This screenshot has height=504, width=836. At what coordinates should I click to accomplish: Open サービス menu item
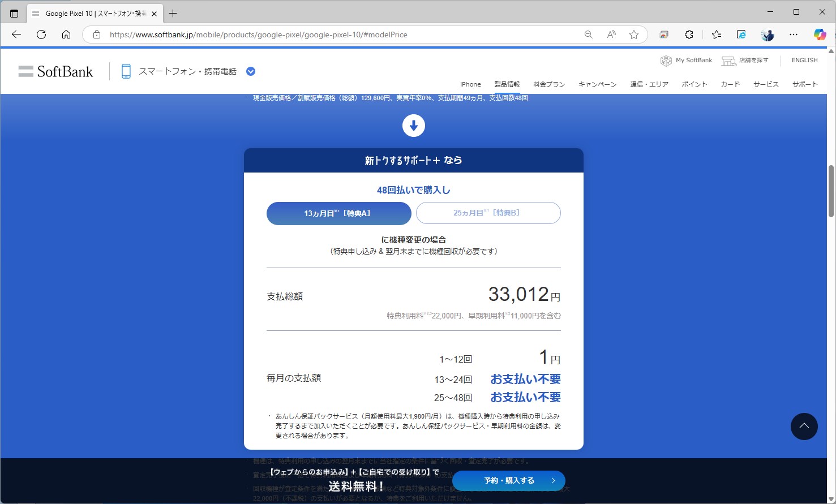(766, 84)
